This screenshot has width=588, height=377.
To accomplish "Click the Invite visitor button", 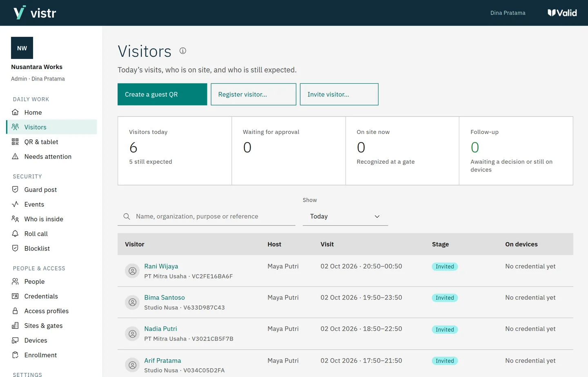I will pos(339,94).
